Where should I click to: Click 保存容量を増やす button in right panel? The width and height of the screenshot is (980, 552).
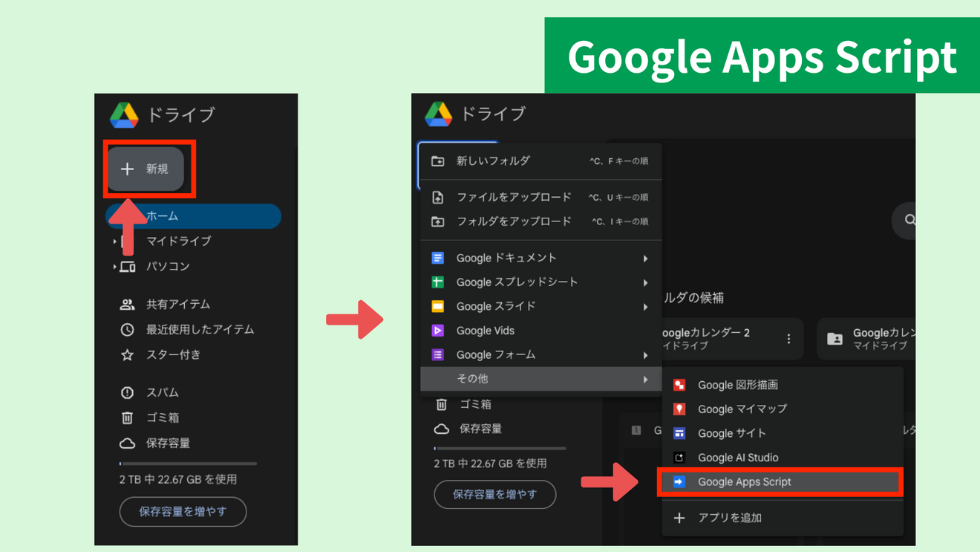[x=495, y=494]
